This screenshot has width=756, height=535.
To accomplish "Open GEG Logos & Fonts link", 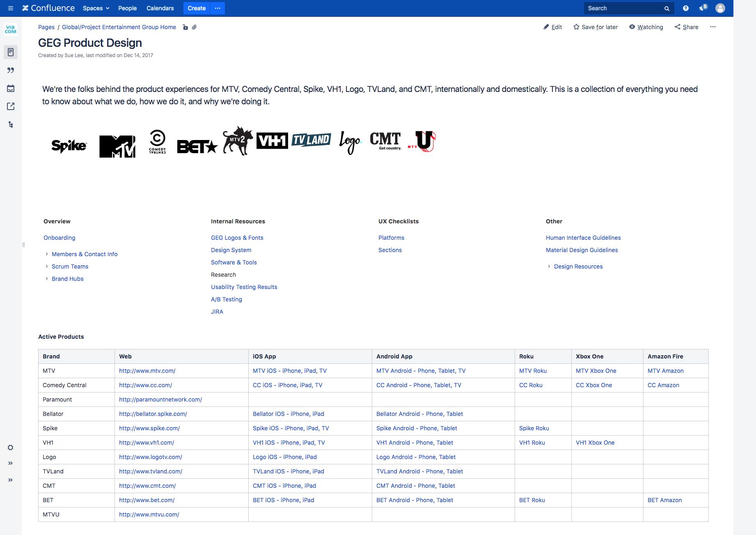I will pos(237,238).
